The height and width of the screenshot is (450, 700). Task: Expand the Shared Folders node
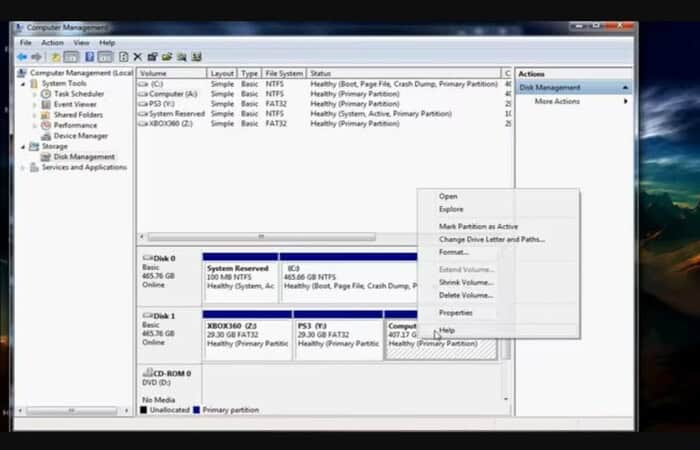(35, 115)
